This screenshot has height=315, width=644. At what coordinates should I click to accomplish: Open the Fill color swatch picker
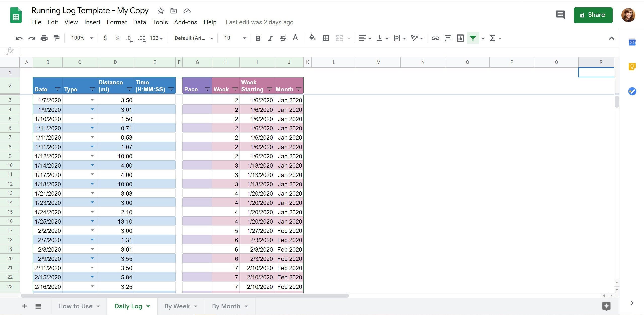(312, 38)
